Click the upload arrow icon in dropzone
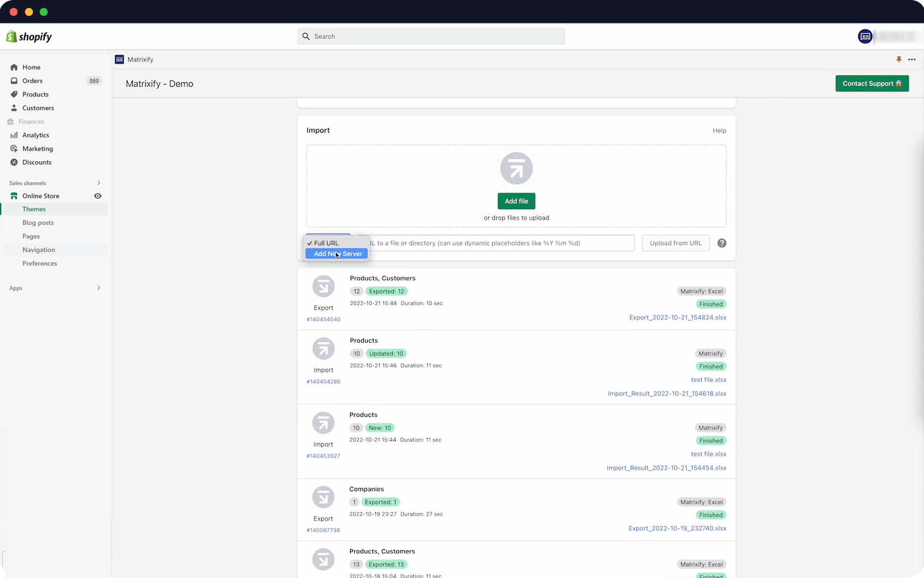Screen dimensions: 924x578 516,169
